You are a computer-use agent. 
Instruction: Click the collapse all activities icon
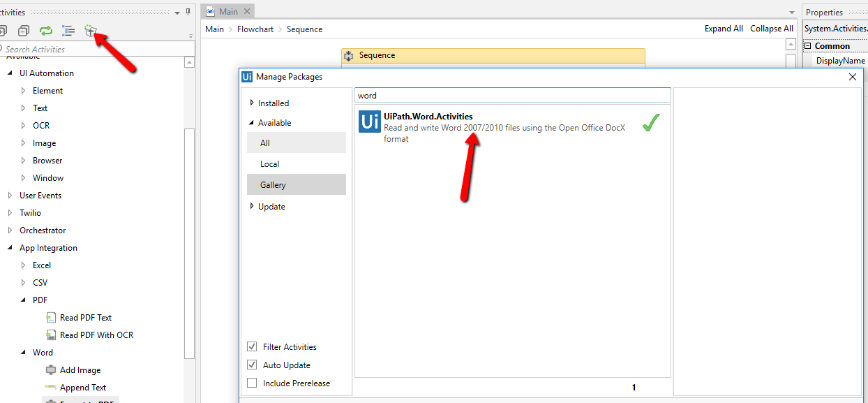point(24,31)
